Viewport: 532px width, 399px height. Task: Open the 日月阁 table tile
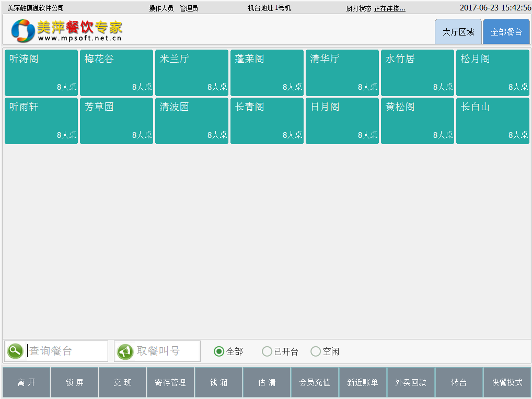(342, 121)
